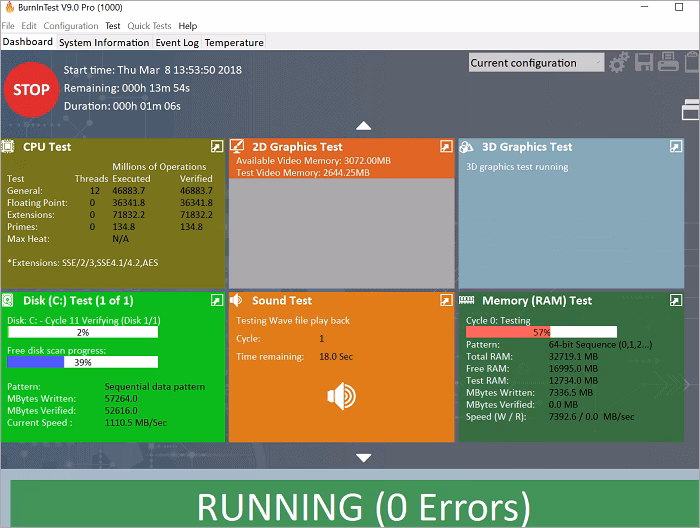Pop out the CPU Test panel
Viewport: 700px width, 528px height.
click(x=217, y=146)
